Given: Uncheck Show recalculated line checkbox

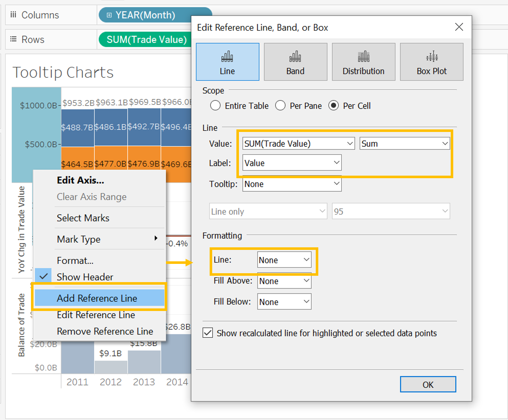Looking at the screenshot, I should pyautogui.click(x=208, y=333).
